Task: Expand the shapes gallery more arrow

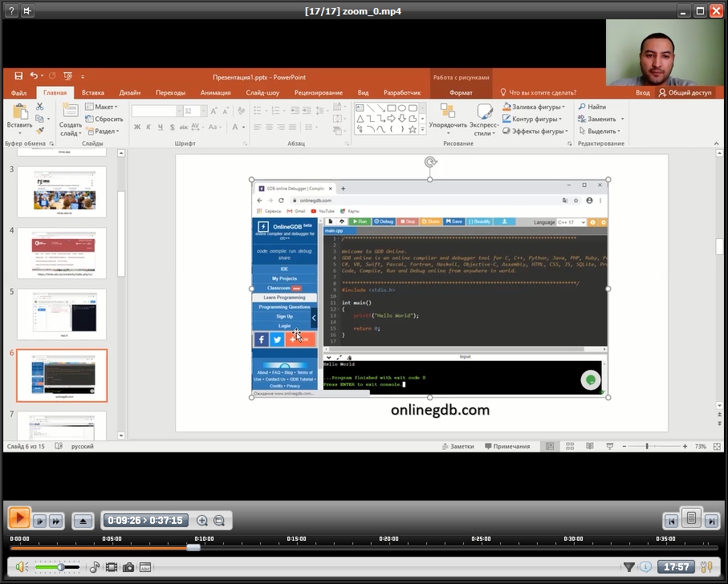Action: click(x=422, y=130)
